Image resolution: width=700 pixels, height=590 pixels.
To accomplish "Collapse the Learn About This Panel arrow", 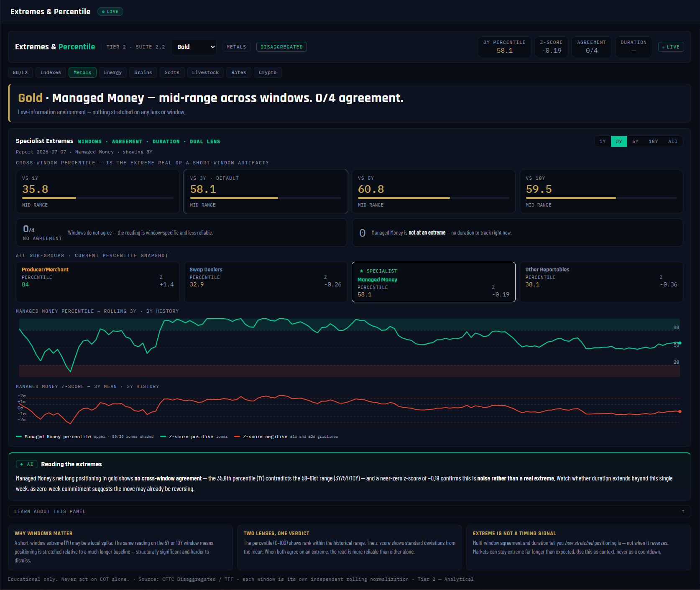I will [x=683, y=511].
